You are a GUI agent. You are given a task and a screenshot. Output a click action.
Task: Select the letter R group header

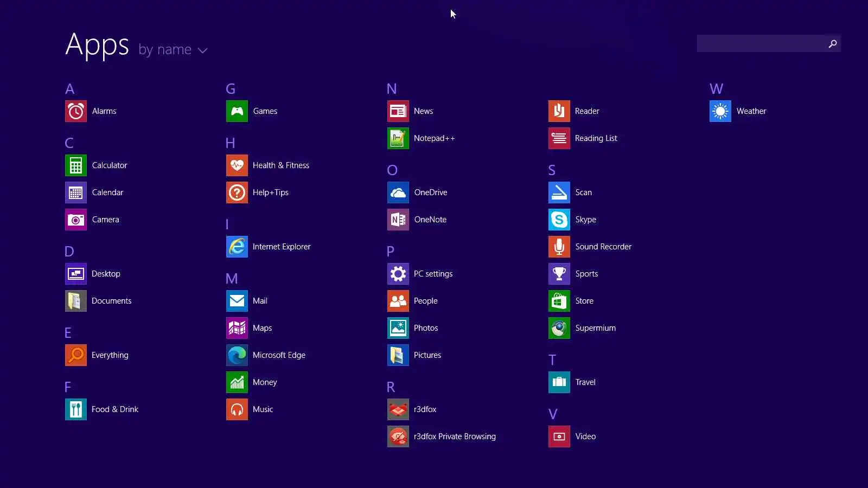point(391,387)
